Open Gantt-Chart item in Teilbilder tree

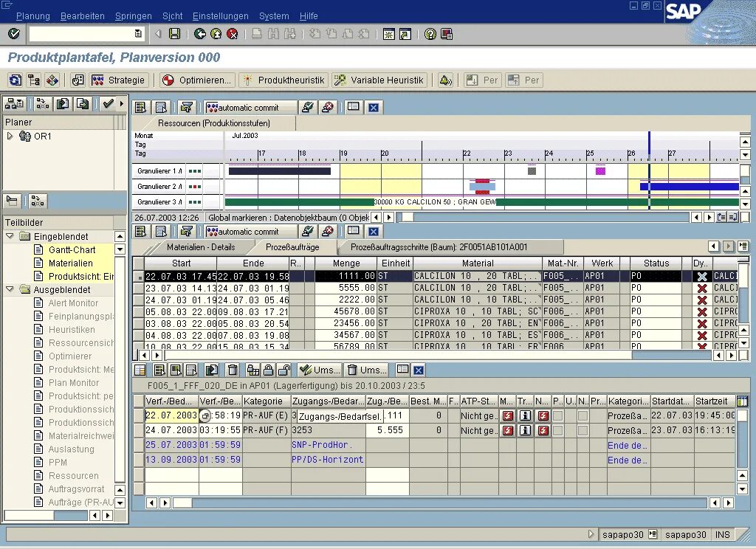(x=72, y=249)
